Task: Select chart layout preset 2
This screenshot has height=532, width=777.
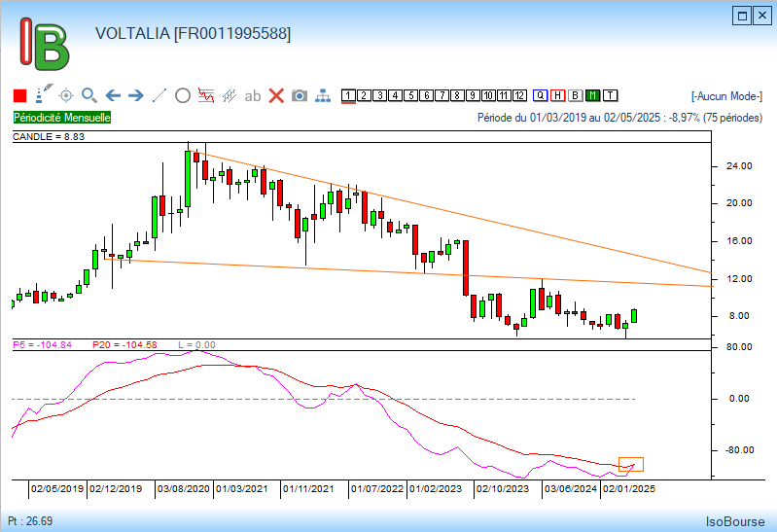Action: [x=365, y=95]
